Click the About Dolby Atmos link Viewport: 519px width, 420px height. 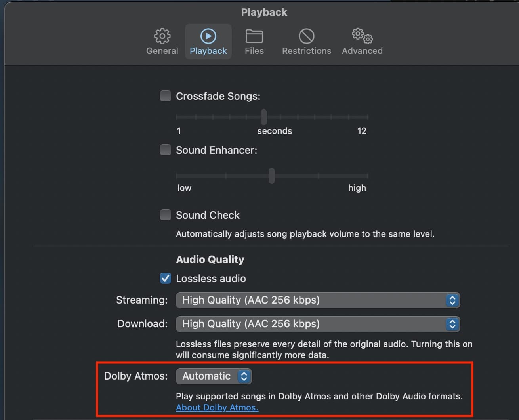point(217,407)
